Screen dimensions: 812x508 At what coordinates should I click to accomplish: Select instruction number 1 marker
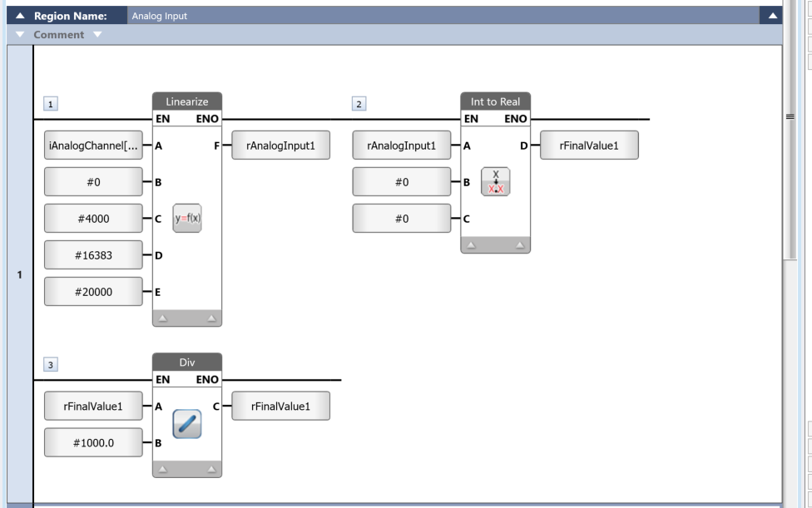pos(50,104)
